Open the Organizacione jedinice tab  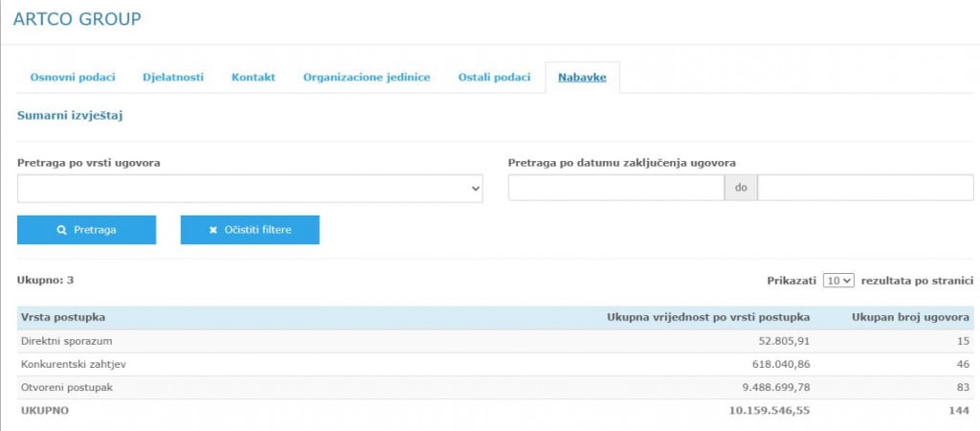(x=367, y=78)
